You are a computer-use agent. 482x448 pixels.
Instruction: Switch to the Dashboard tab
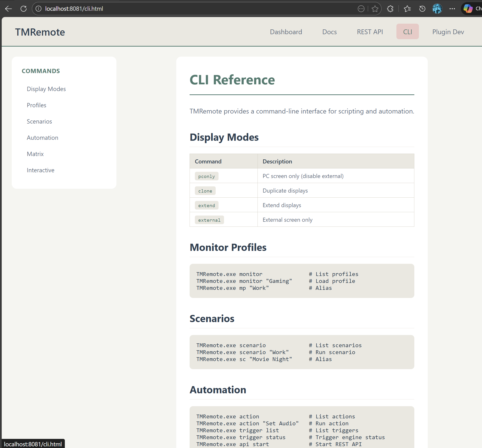click(286, 32)
